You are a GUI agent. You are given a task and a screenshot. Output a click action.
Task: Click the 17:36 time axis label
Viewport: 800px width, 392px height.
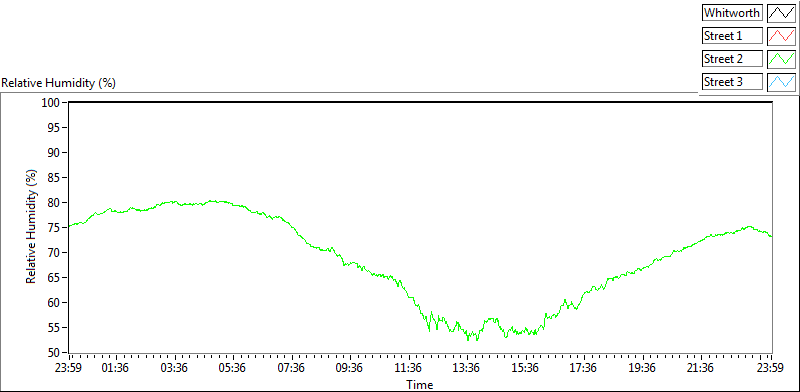tap(584, 368)
